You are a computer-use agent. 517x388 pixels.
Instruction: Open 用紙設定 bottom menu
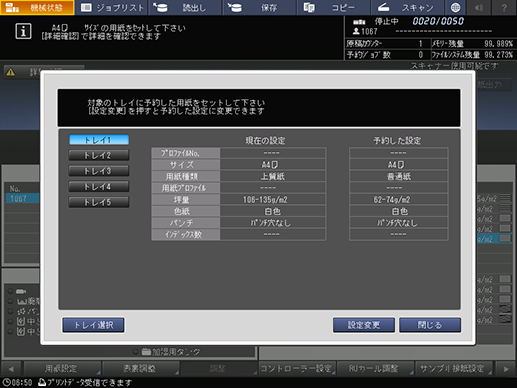click(62, 369)
